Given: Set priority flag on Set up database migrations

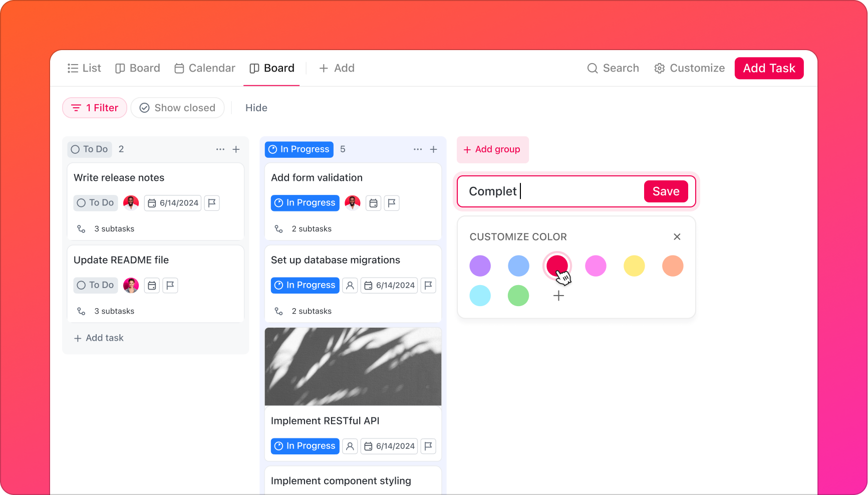Looking at the screenshot, I should [428, 285].
